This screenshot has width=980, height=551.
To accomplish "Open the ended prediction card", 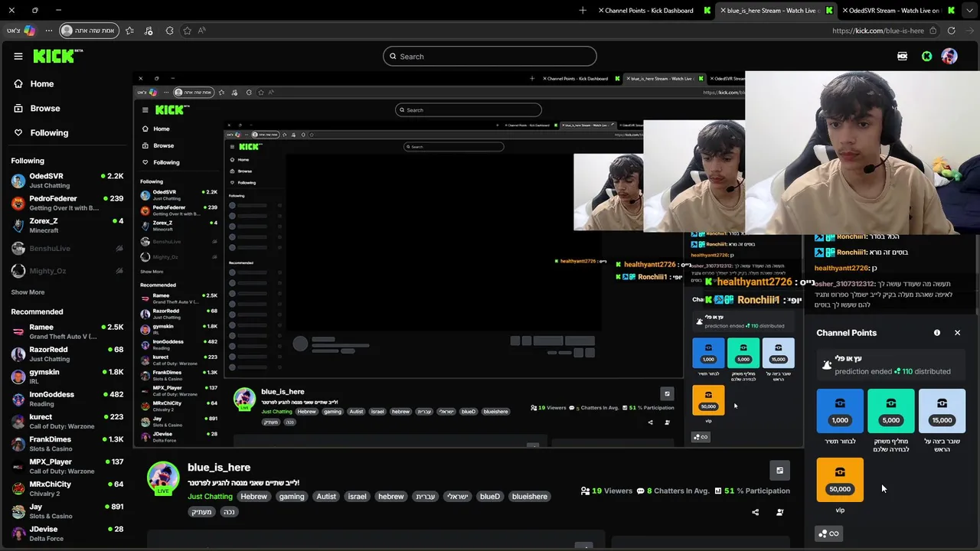I will tap(891, 365).
